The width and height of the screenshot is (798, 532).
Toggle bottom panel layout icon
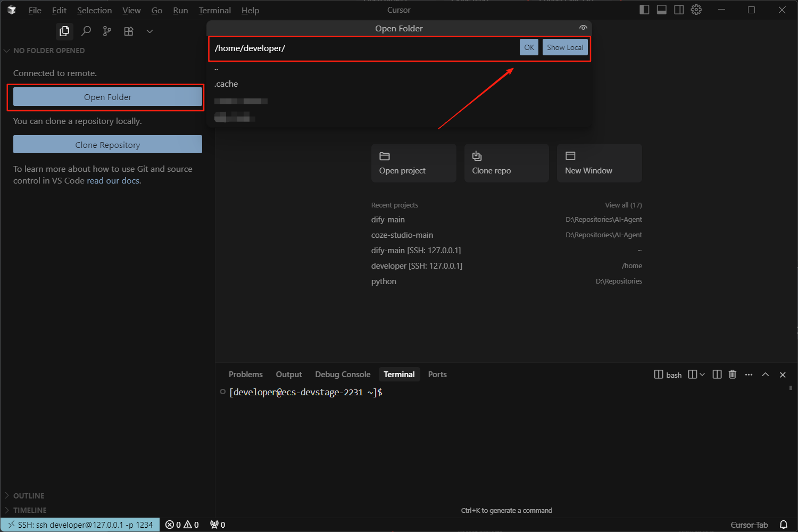[662, 10]
